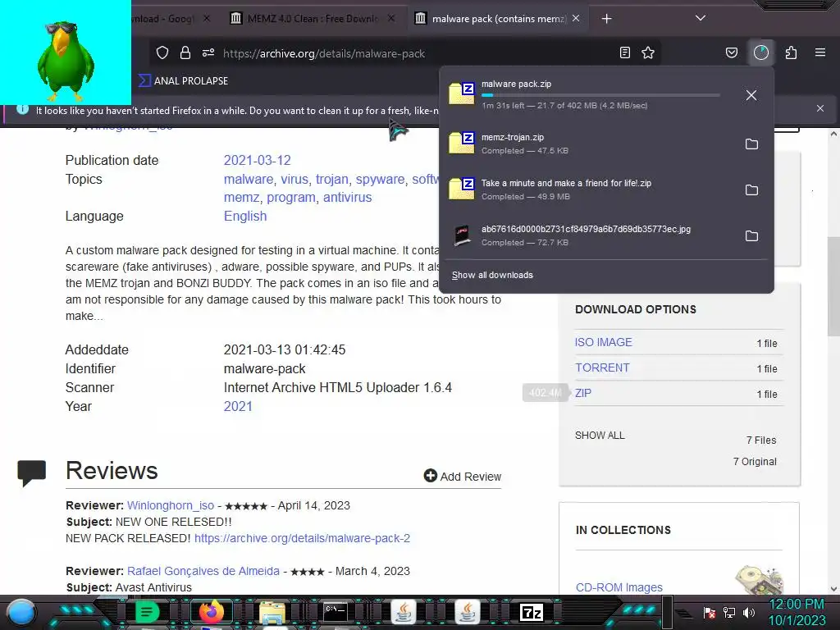840x630 pixels.
Task: Download the ZIP option
Action: click(x=583, y=393)
